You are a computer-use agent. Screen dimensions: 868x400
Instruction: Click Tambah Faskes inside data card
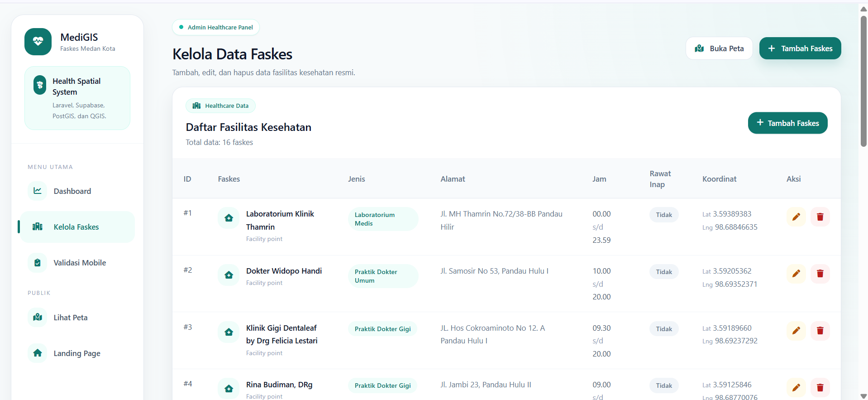[788, 123]
